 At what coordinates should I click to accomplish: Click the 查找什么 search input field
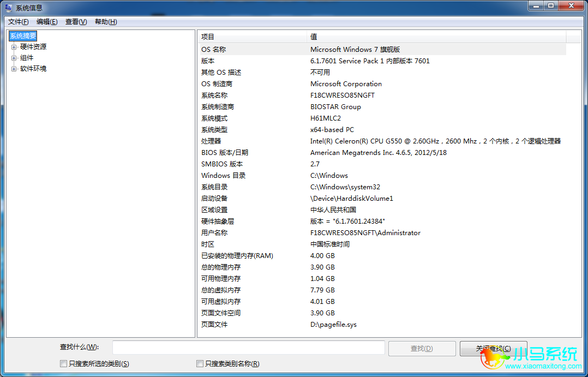[x=249, y=348]
